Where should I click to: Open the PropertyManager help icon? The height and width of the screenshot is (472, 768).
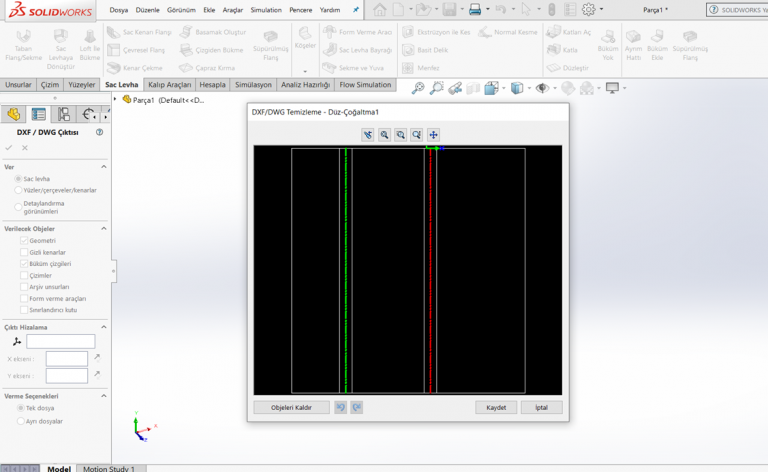point(99,132)
